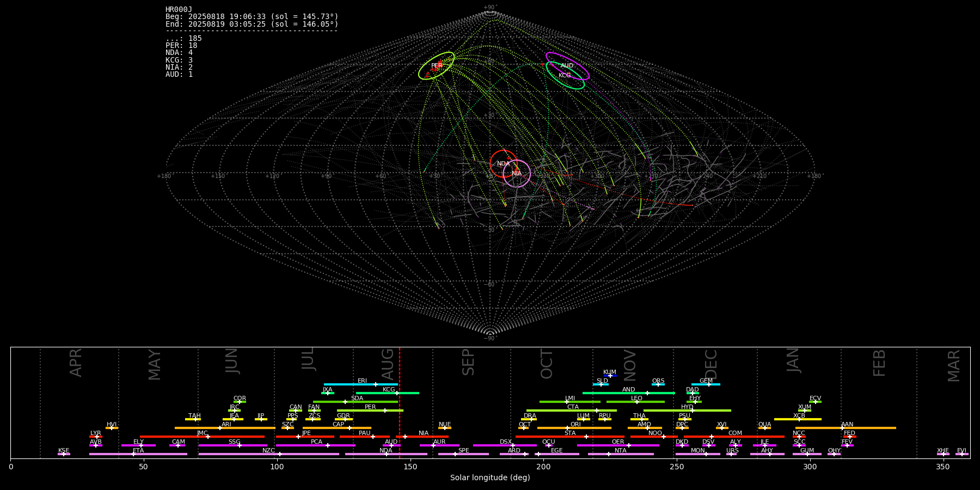Click the NOO shower bar label
Image resolution: width=980 pixels, height=490 pixels.
[655, 433]
